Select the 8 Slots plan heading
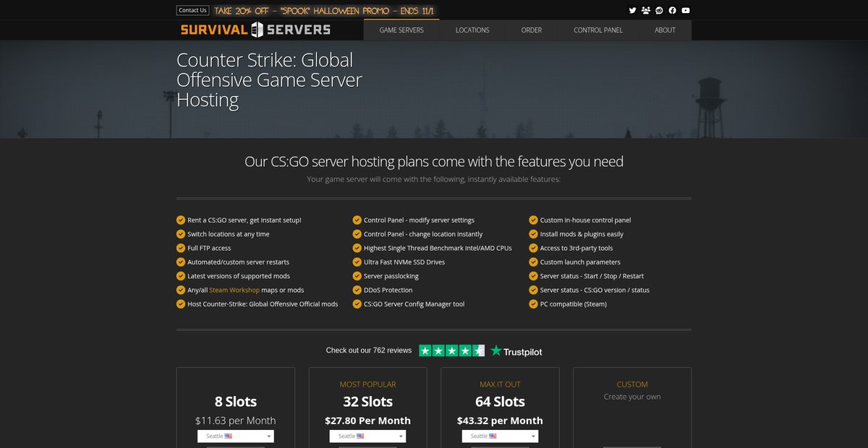868x448 pixels. click(236, 402)
